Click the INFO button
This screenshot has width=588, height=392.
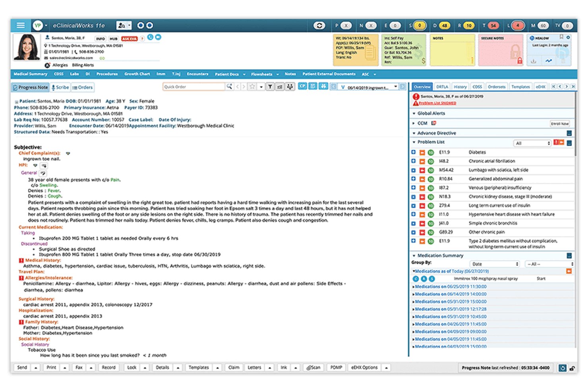[101, 39]
